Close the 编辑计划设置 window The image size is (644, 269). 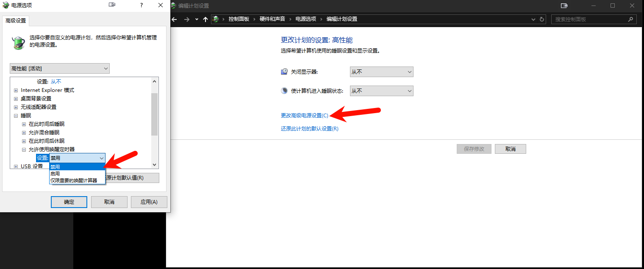[x=632, y=6]
